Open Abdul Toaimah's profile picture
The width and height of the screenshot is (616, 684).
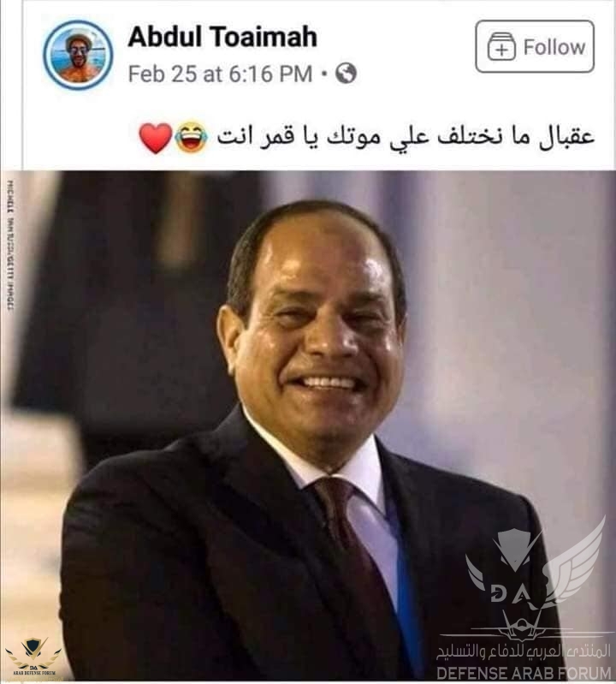click(78, 56)
